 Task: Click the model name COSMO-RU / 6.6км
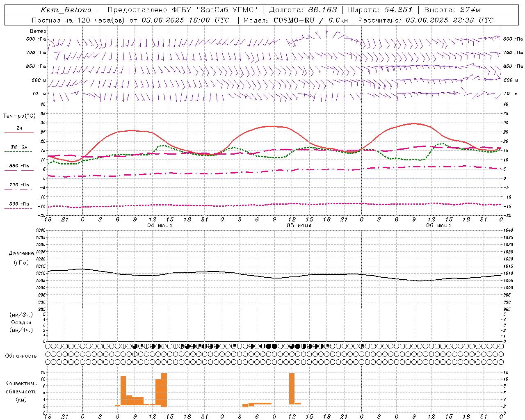pos(310,20)
